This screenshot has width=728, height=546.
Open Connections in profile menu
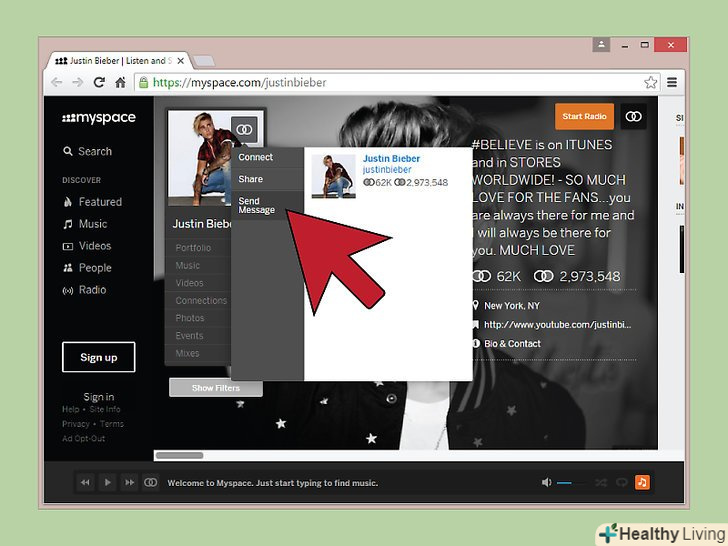[x=201, y=301]
